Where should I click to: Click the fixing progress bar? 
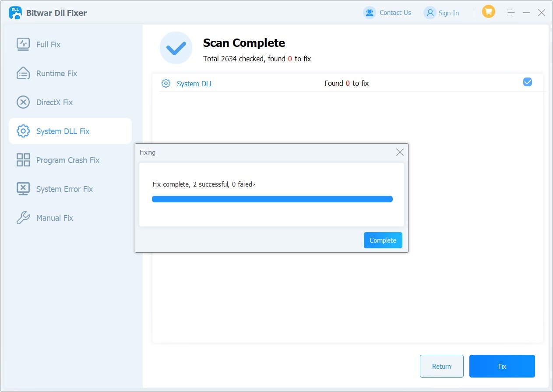pyautogui.click(x=272, y=199)
